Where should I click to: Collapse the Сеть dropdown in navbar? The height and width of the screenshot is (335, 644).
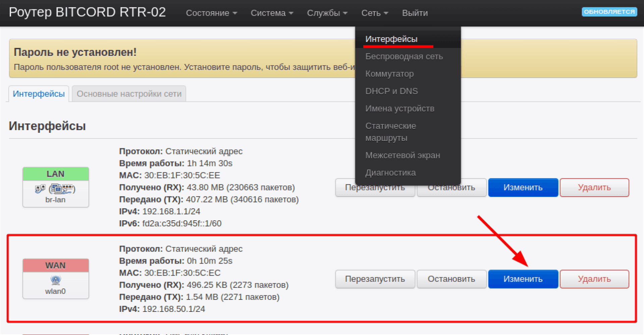coord(374,13)
